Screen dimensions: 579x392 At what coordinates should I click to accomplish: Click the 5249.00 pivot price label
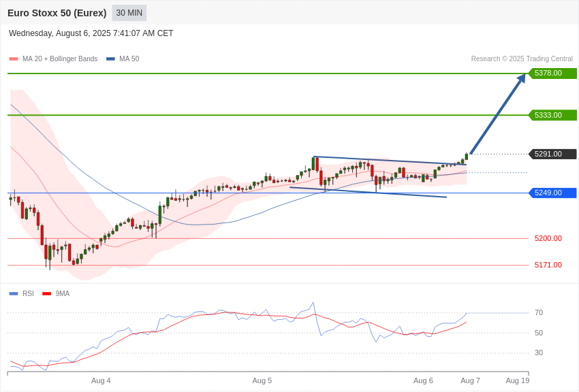[x=553, y=193]
